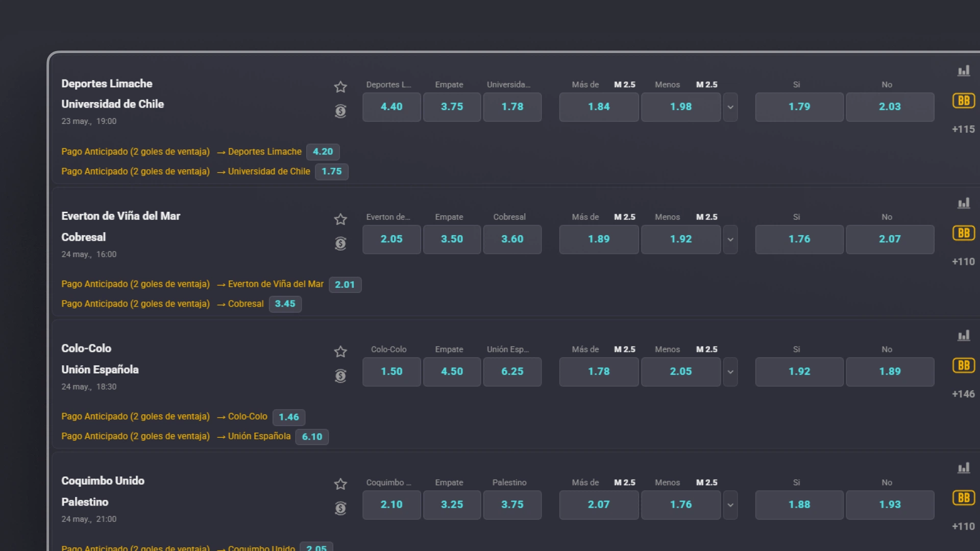The width and height of the screenshot is (980, 551).
Task: Select draw odds 3.25 for Coquimbo match
Action: pyautogui.click(x=452, y=505)
